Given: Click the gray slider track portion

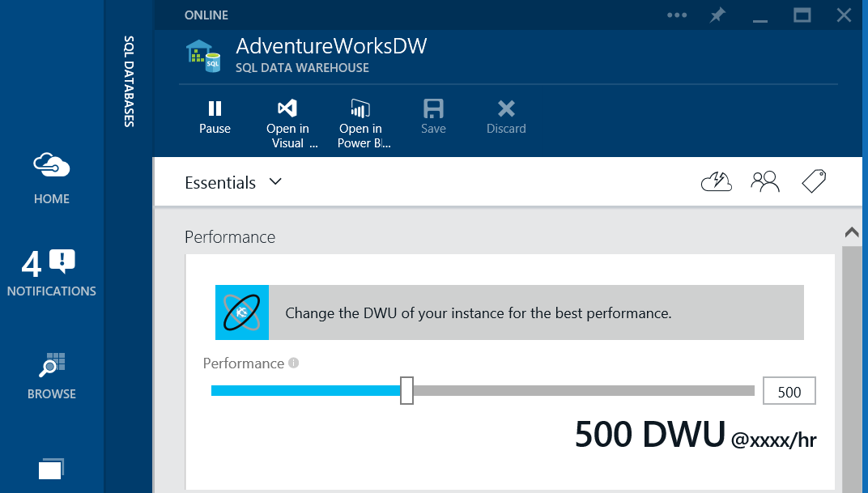Looking at the screenshot, I should click(584, 391).
